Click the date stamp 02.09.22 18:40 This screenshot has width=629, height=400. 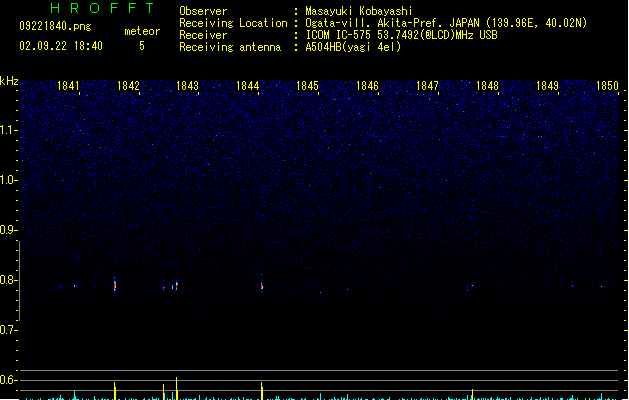(61, 46)
